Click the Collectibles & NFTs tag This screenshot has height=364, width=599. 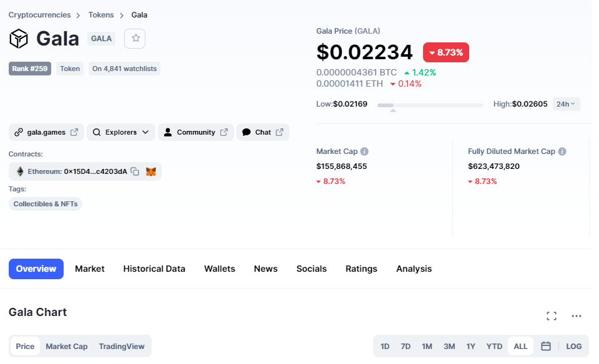click(x=46, y=204)
